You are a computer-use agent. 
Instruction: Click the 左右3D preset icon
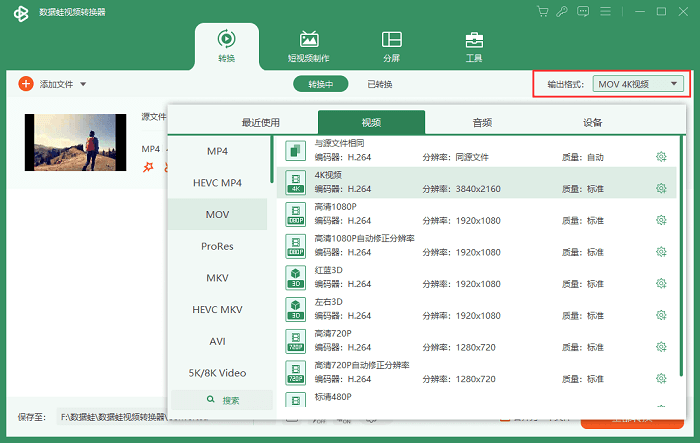(x=295, y=308)
